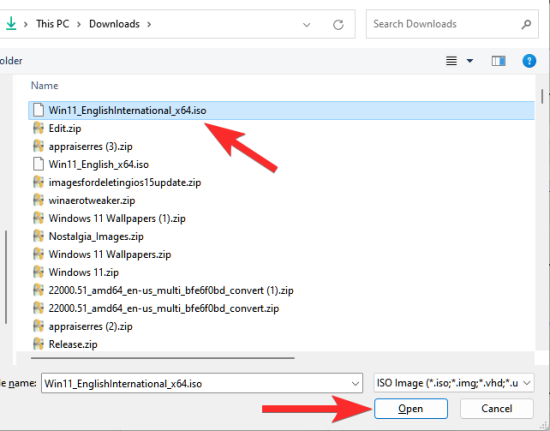Open the ISO Image file type dropdown
Viewport: 550px width, 431px height.
(x=526, y=383)
